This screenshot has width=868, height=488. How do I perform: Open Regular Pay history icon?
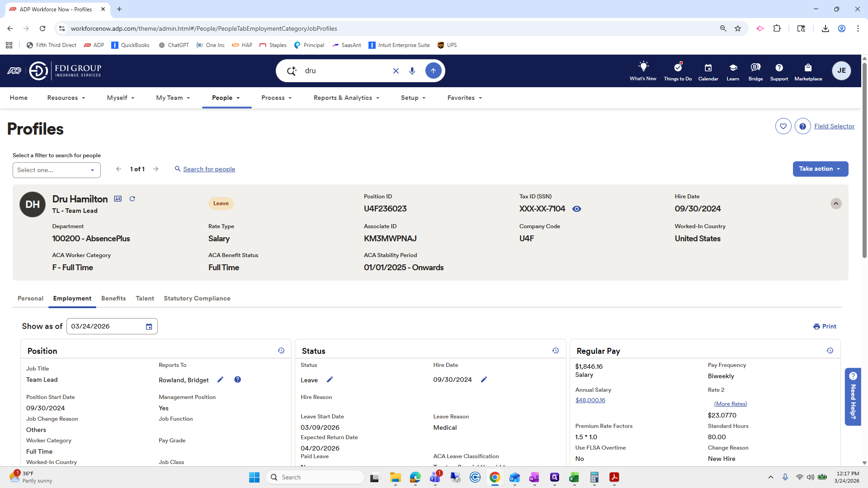click(x=830, y=351)
